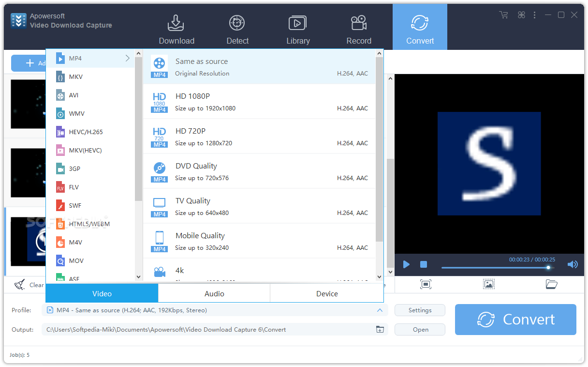
Task: Take a snapshot of the preview
Action: [489, 284]
